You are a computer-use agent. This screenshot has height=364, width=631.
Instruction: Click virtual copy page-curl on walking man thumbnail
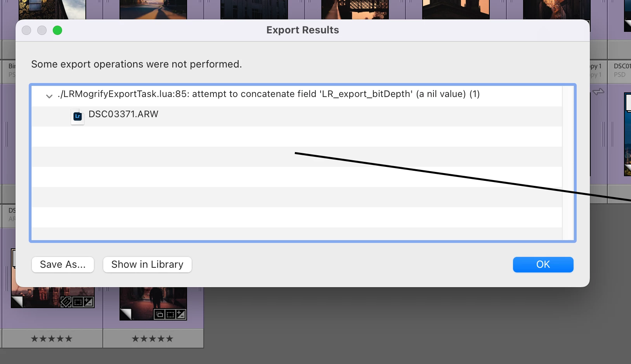126,314
